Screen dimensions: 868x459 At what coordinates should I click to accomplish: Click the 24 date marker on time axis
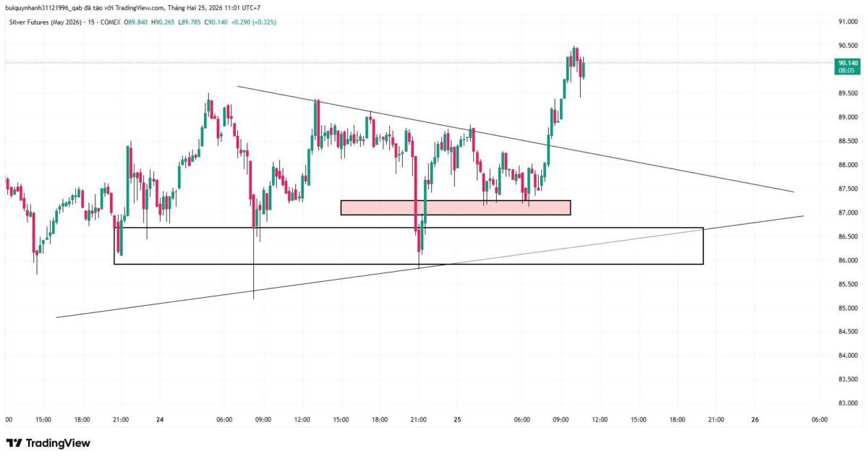click(x=159, y=419)
